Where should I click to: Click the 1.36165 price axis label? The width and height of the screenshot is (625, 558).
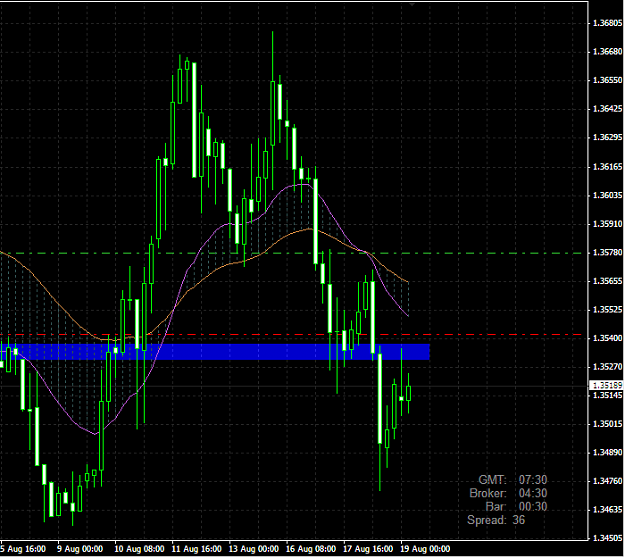coord(607,167)
